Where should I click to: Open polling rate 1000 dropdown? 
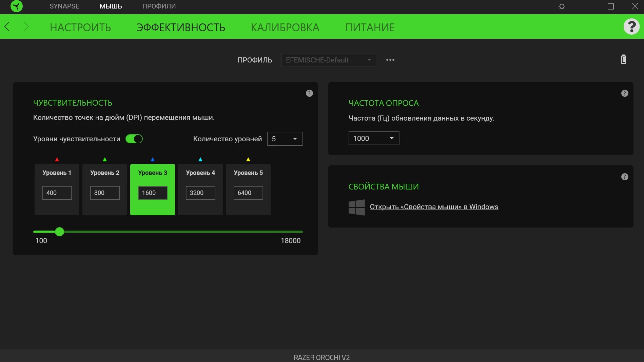374,138
